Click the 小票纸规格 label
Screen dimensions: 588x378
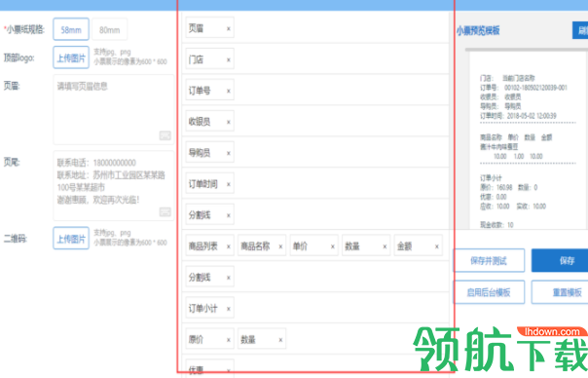coord(24,29)
